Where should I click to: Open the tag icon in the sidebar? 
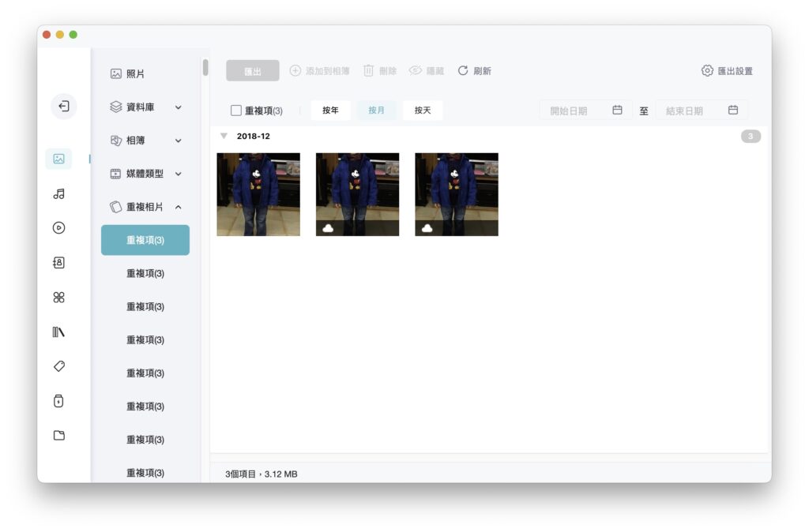(58, 366)
